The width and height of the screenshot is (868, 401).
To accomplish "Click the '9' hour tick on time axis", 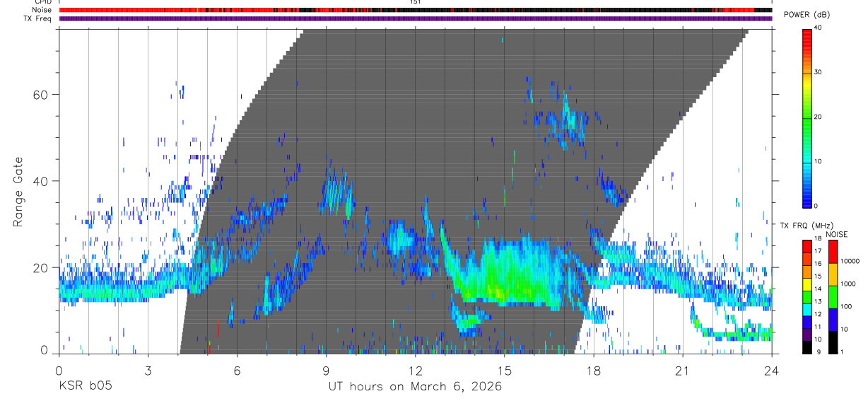I will [x=326, y=371].
